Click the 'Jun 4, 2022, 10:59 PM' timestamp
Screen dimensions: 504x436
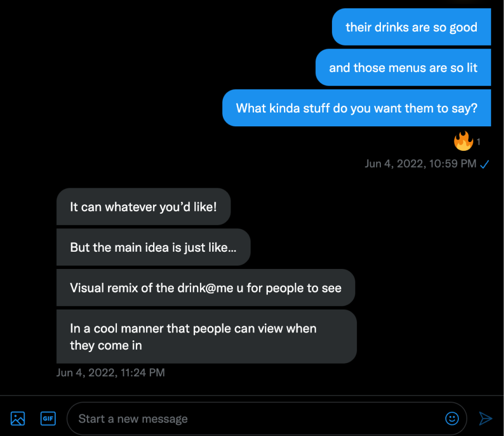tap(420, 164)
